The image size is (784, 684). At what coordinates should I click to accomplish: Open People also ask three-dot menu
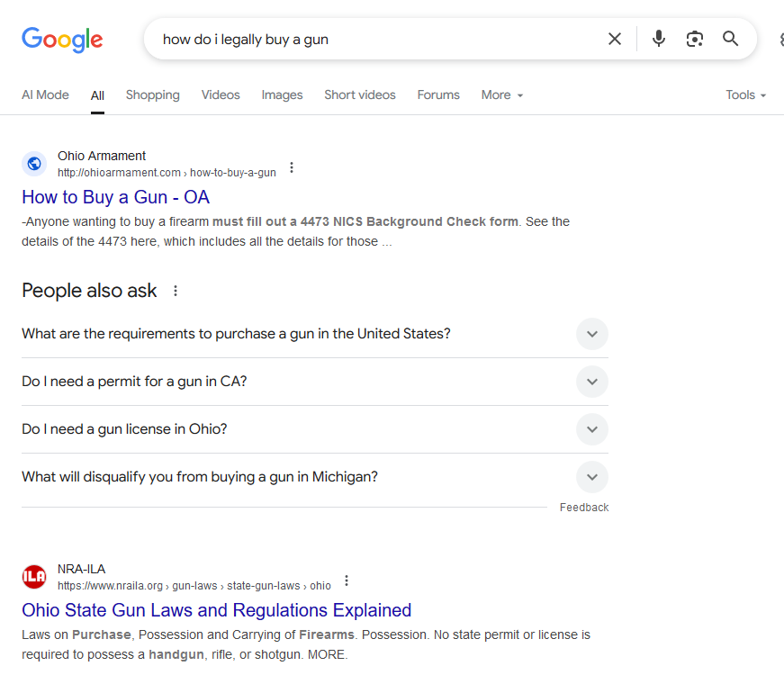[176, 291]
